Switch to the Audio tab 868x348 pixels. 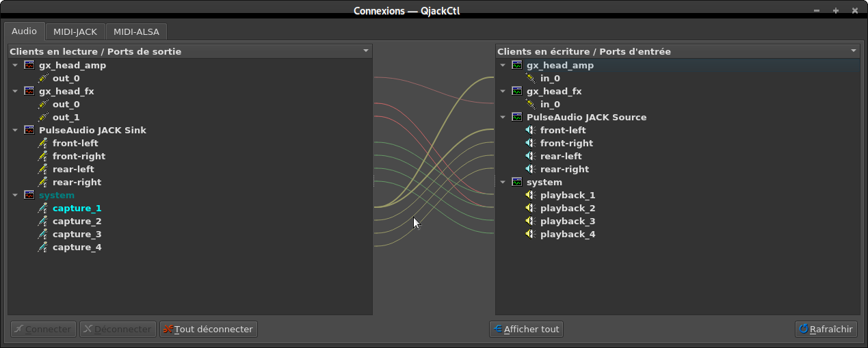(x=25, y=31)
